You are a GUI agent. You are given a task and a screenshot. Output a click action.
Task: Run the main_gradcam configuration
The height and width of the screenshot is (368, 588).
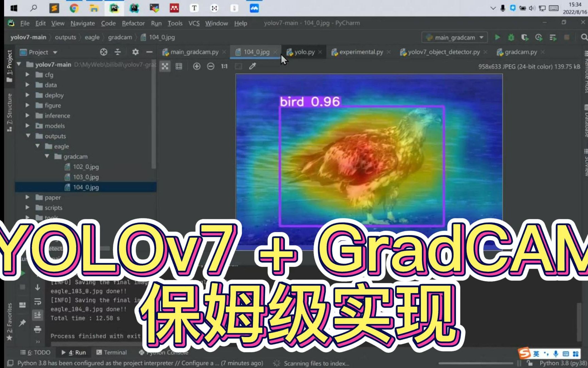pos(497,37)
